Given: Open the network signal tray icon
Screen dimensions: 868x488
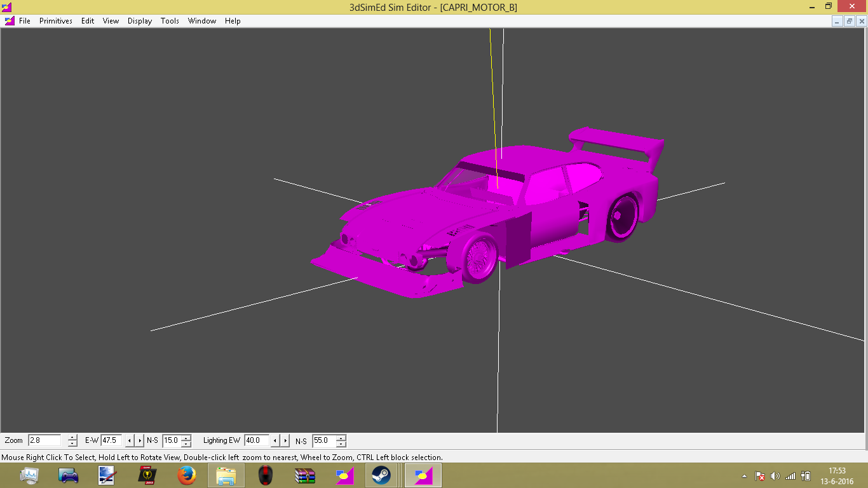Looking at the screenshot, I should 790,476.
